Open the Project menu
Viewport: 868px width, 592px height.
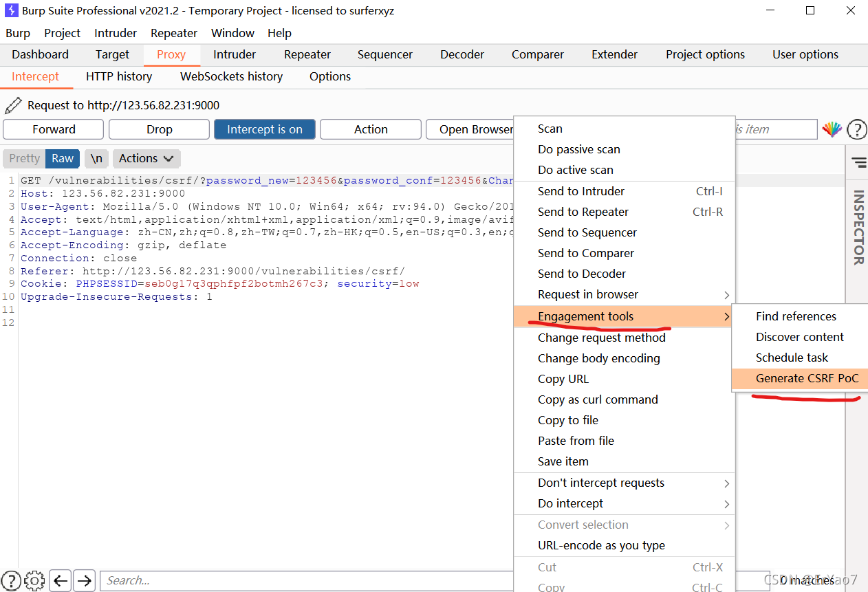coord(62,33)
